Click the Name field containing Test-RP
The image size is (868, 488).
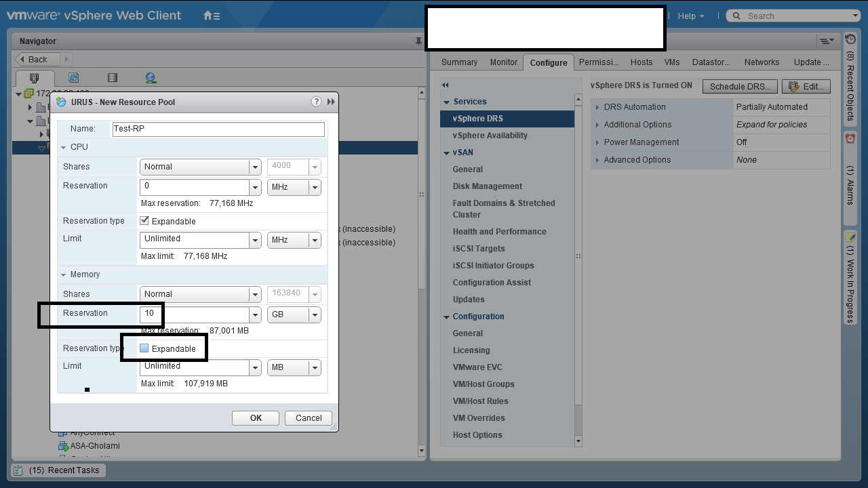coord(218,129)
